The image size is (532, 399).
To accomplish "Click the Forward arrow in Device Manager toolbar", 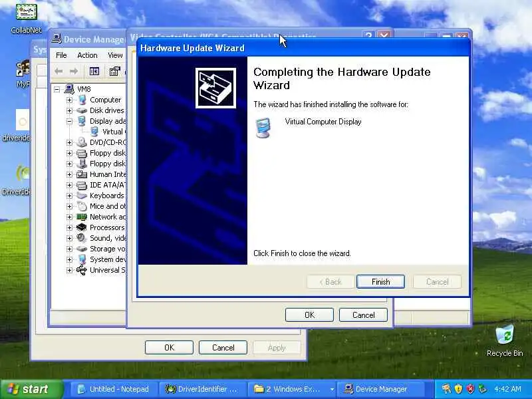I will pyautogui.click(x=74, y=71).
